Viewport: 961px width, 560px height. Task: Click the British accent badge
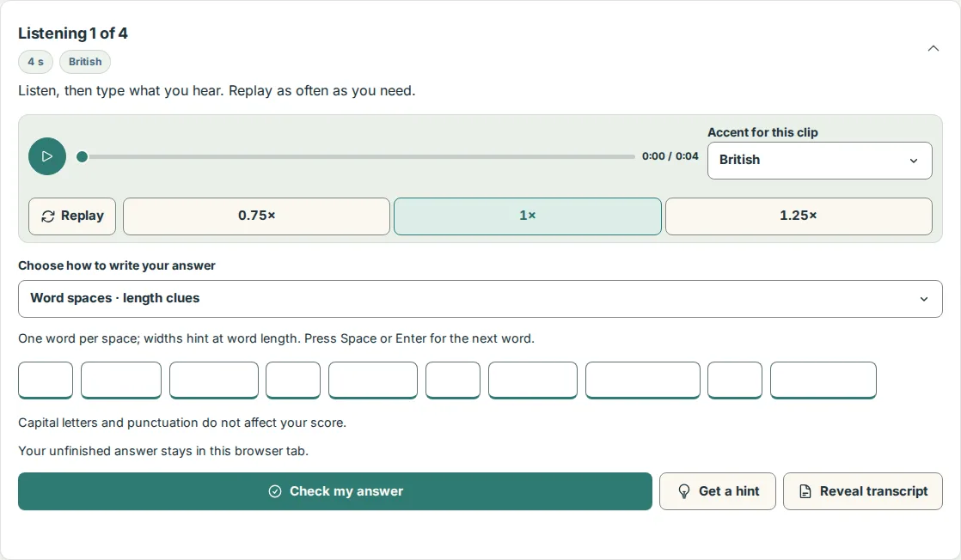pyautogui.click(x=85, y=62)
